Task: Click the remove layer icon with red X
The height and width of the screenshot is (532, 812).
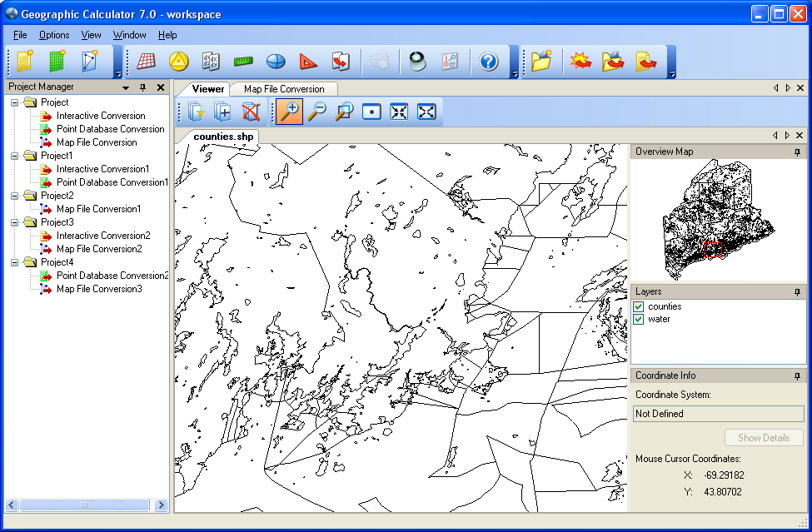Action: [250, 112]
